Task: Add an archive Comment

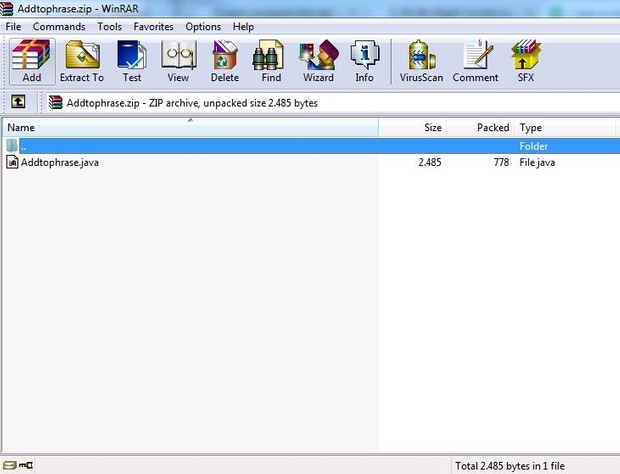Action: [475, 61]
